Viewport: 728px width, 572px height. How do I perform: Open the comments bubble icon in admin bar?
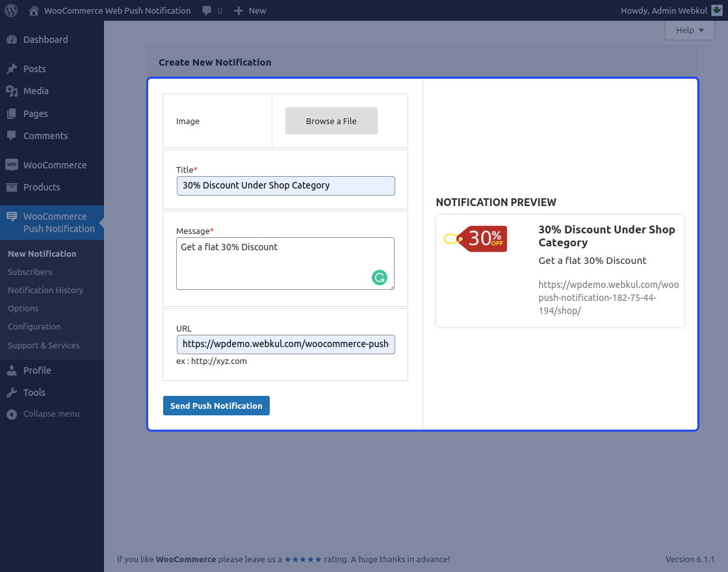coord(207,10)
